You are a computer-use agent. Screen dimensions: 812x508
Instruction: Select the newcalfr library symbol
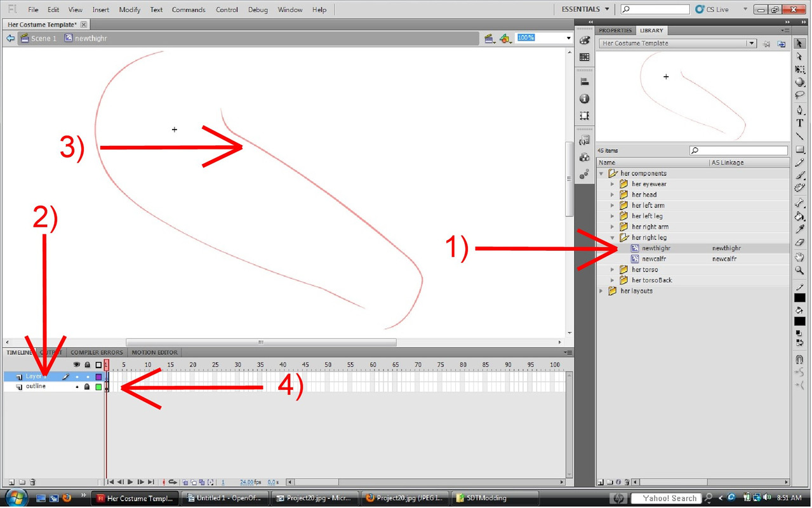coord(653,259)
